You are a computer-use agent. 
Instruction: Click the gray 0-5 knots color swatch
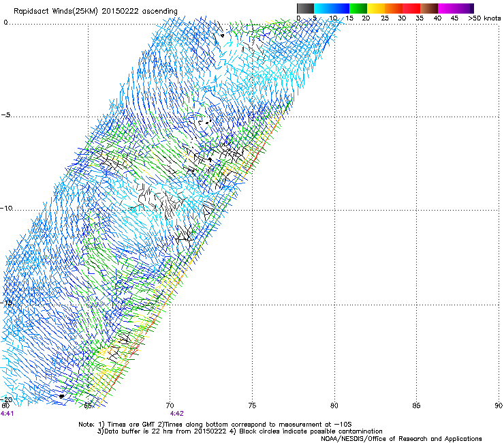tap(305, 8)
